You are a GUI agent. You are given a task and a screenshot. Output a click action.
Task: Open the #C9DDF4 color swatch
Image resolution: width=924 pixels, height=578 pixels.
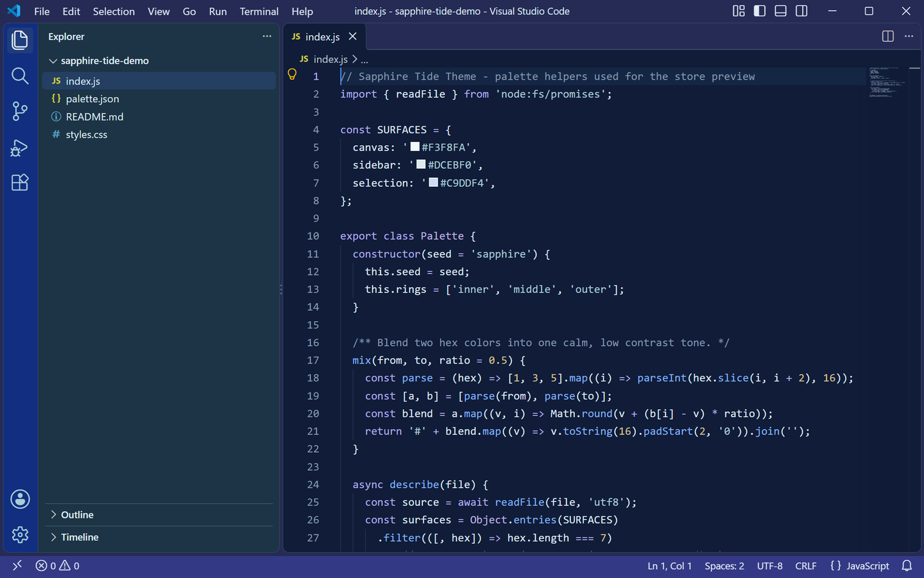tap(434, 182)
